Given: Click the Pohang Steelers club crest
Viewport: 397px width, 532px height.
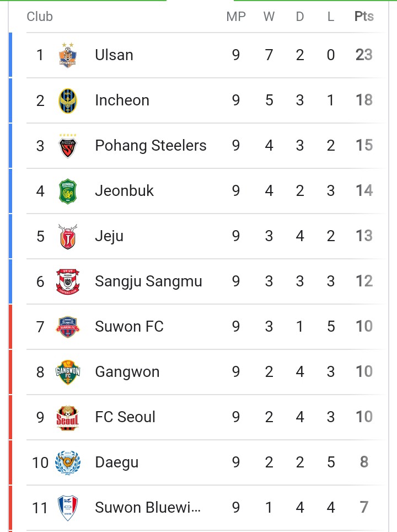Looking at the screenshot, I should click(68, 146).
